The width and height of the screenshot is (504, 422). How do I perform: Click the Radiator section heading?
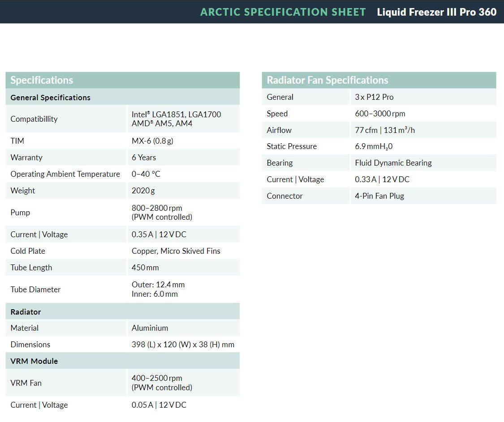point(26,312)
